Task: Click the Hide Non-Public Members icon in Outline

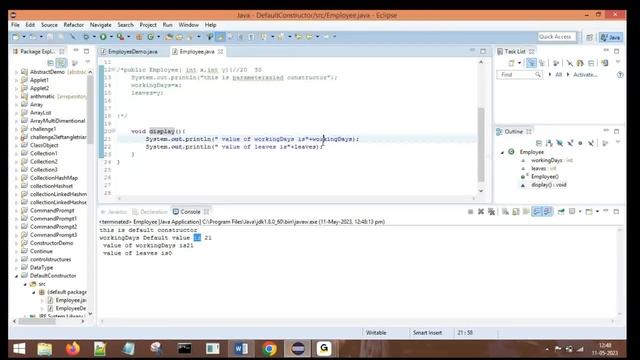Action: 580,143
